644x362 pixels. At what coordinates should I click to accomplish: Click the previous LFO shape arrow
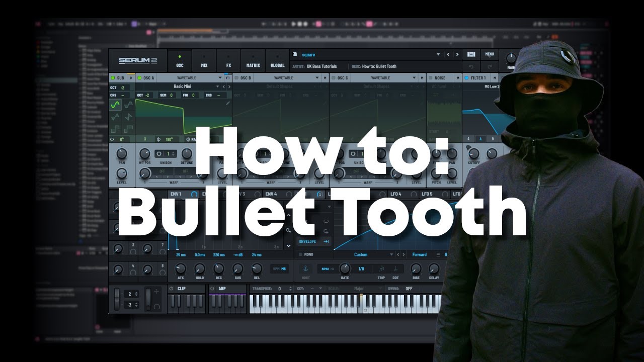pos(398,255)
